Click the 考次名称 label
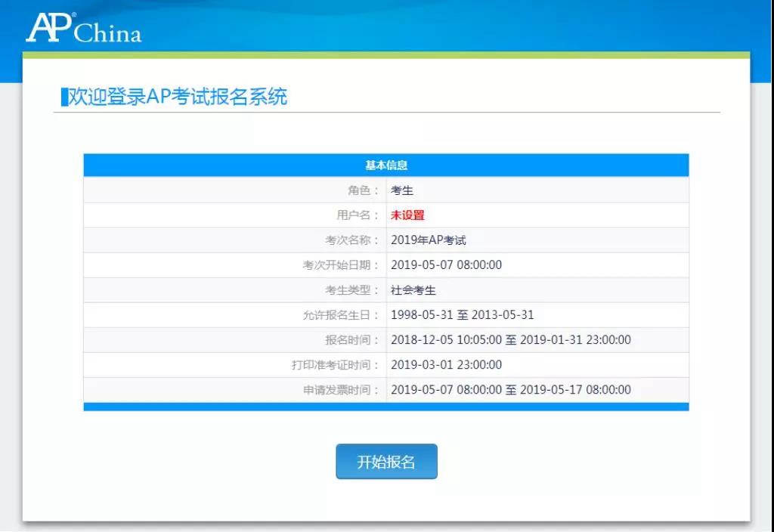The width and height of the screenshot is (774, 532). 352,240
